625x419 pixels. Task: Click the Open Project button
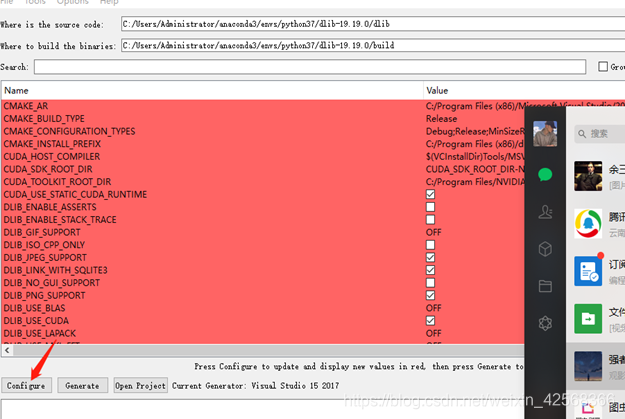140,386
